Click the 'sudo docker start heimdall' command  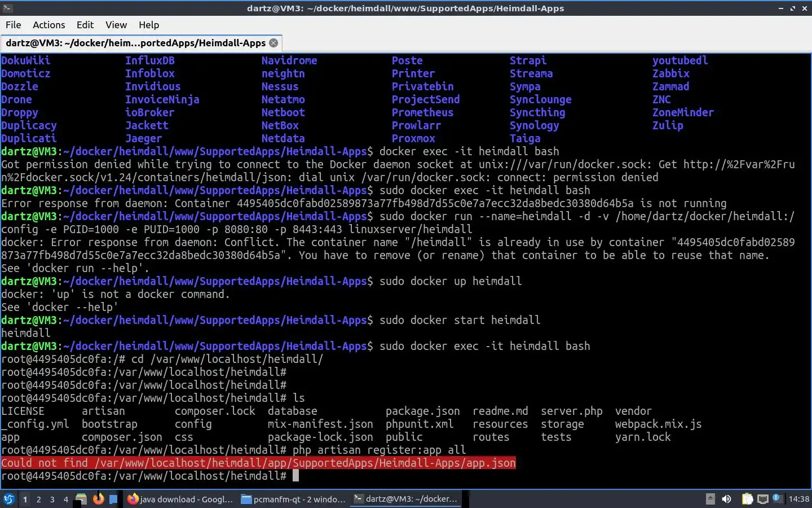460,320
